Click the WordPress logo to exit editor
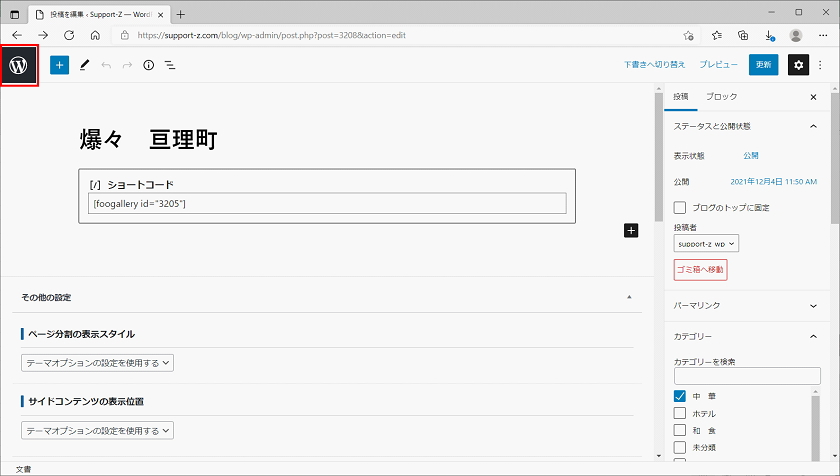 (x=19, y=65)
